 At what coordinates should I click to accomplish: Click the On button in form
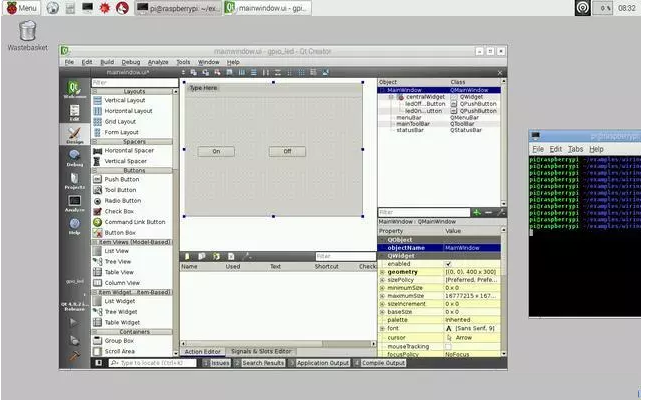[216, 151]
